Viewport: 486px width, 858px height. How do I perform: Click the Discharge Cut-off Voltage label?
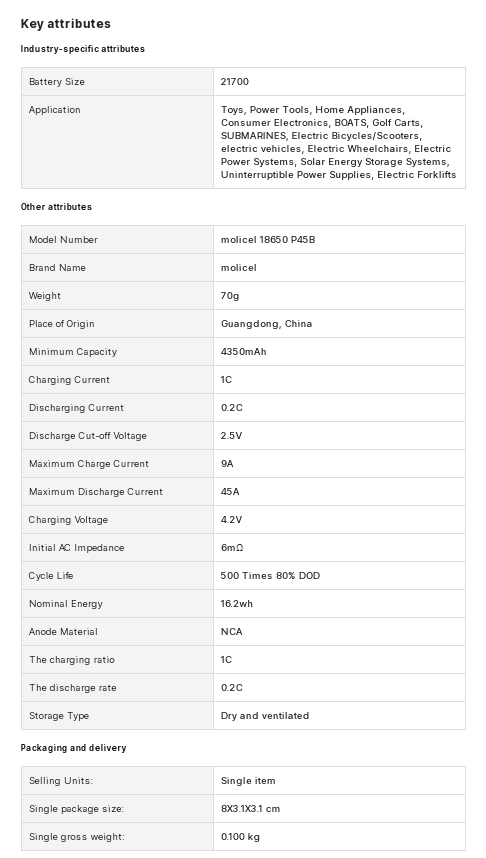click(88, 436)
